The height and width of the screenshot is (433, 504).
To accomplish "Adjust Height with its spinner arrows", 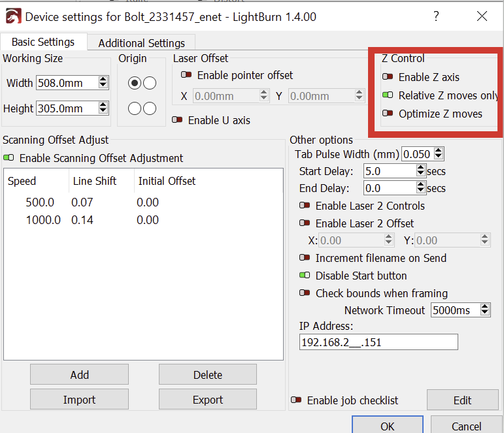I will pyautogui.click(x=103, y=108).
